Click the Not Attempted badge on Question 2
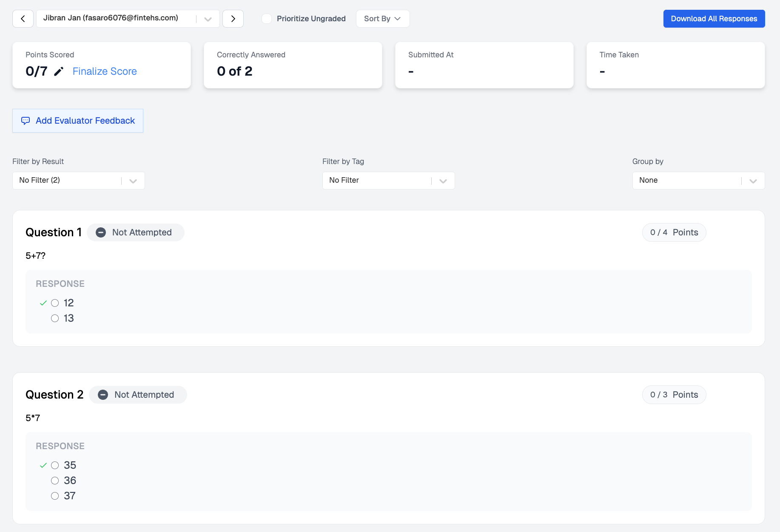This screenshot has width=780, height=532. pos(138,395)
